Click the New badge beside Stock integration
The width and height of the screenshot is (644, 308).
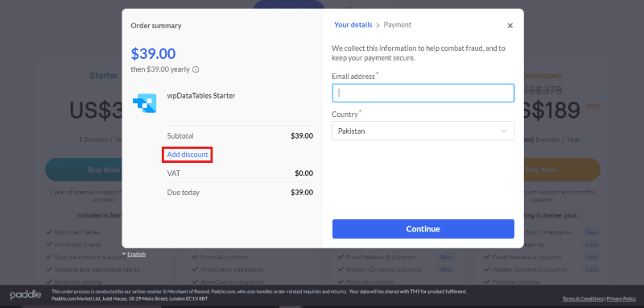pos(592,232)
